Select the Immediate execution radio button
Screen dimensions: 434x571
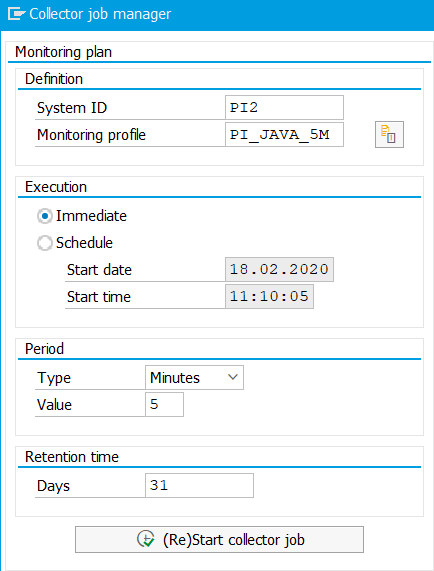tap(45, 216)
